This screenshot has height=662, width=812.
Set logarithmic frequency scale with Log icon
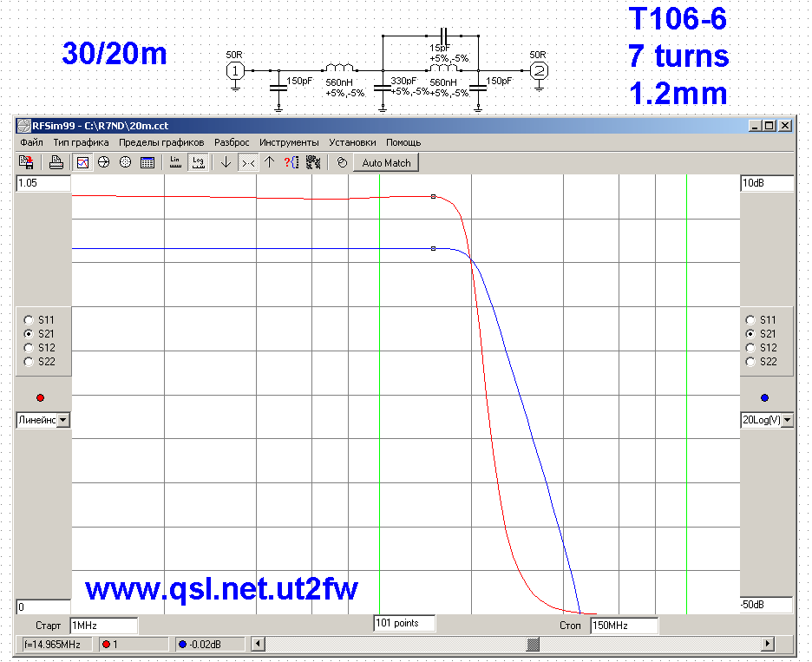198,162
